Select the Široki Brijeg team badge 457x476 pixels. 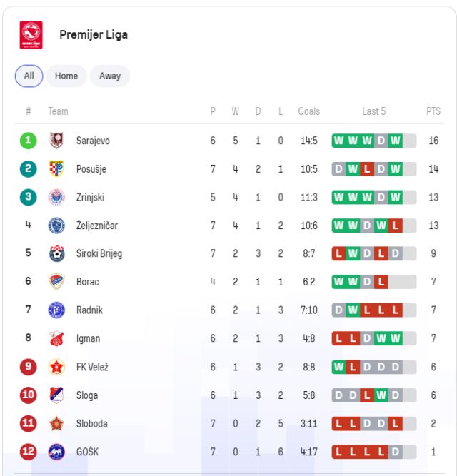click(56, 253)
